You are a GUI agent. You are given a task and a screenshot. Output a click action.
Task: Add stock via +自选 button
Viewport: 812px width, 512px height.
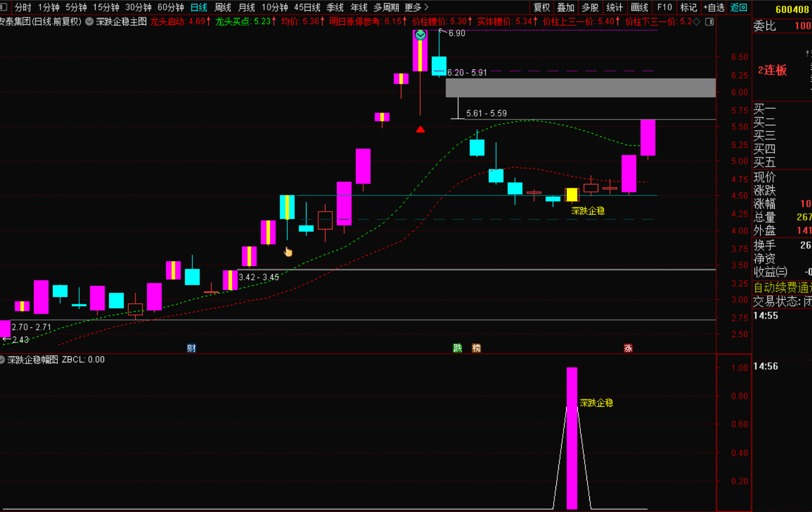point(714,7)
